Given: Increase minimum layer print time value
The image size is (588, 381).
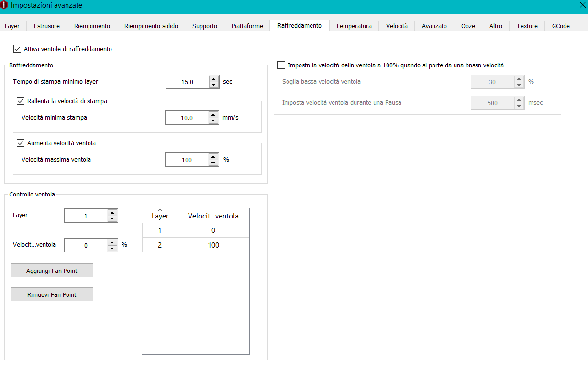Looking at the screenshot, I should [214, 79].
